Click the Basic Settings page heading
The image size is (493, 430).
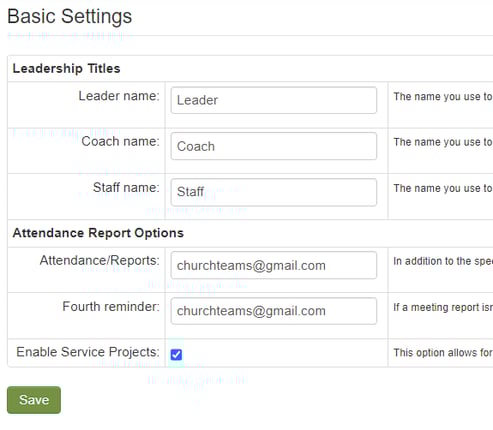(x=70, y=16)
